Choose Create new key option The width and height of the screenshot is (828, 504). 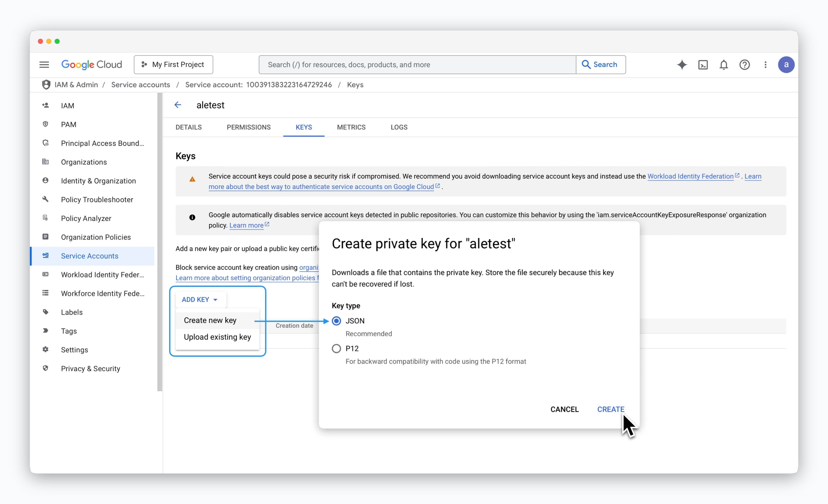tap(217, 320)
